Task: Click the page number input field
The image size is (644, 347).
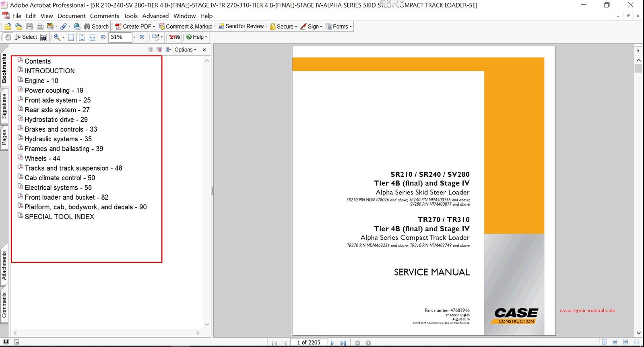Action: tap(309, 342)
